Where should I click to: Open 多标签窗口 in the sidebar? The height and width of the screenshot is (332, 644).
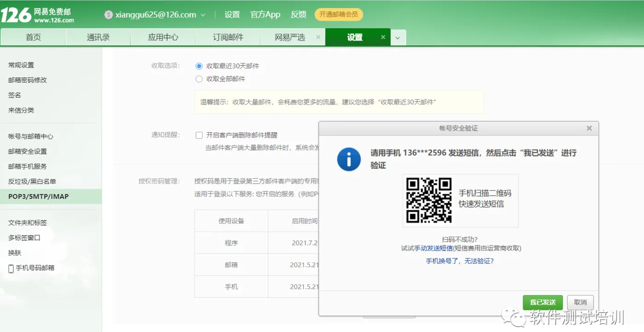click(24, 238)
